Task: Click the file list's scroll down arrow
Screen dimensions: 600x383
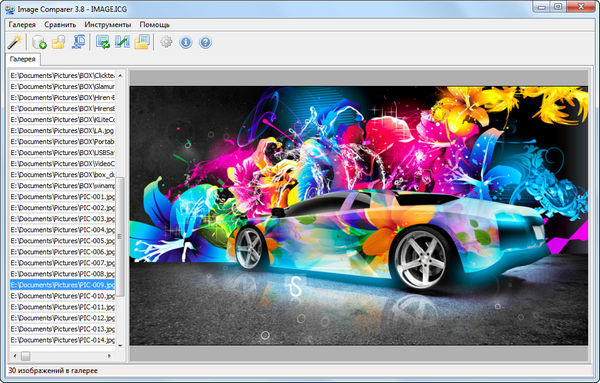Action: pos(120,346)
